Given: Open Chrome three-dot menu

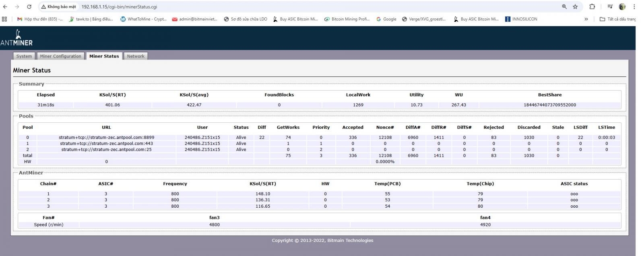Looking at the screenshot, I should click(x=634, y=7).
